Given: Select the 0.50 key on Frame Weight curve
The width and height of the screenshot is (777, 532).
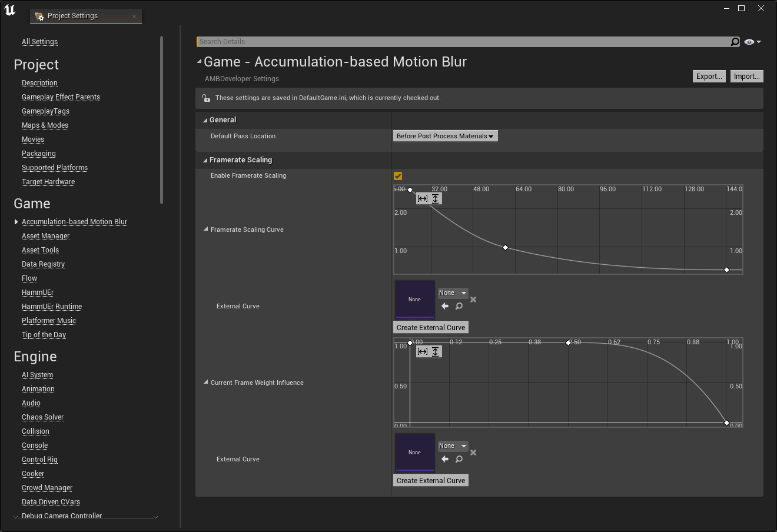Looking at the screenshot, I should point(568,343).
